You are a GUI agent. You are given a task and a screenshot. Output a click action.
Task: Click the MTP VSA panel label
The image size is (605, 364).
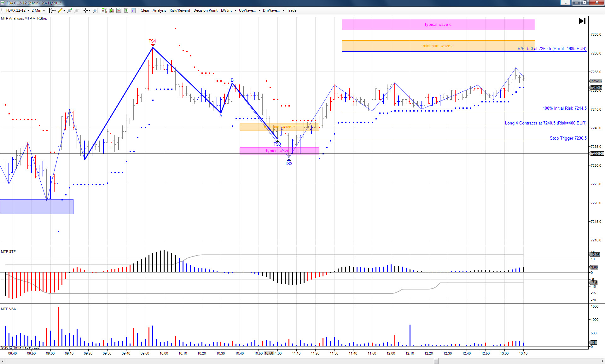[x=8, y=309]
